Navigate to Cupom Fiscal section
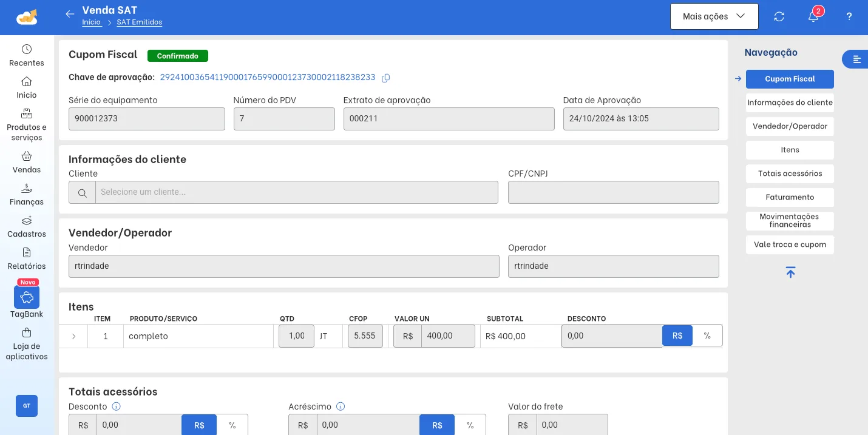The width and height of the screenshot is (868, 435). [790, 79]
